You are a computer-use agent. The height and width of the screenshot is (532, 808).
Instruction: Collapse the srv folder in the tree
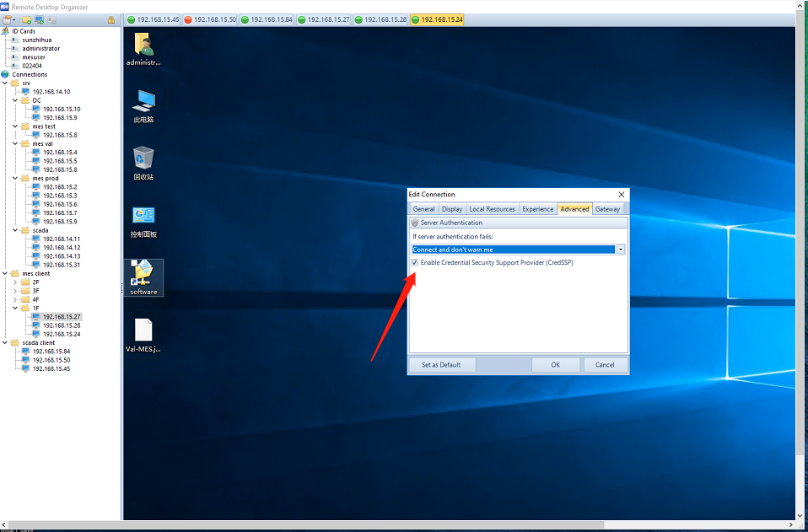[5, 83]
